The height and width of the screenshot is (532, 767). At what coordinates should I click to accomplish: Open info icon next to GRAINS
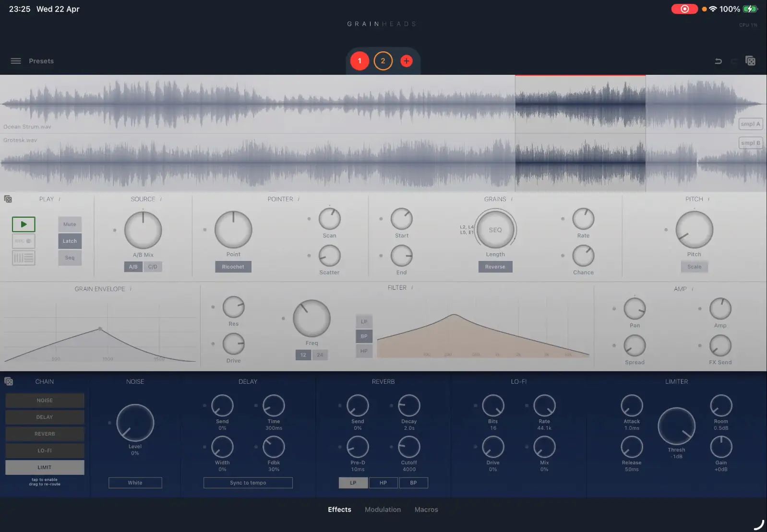512,199
